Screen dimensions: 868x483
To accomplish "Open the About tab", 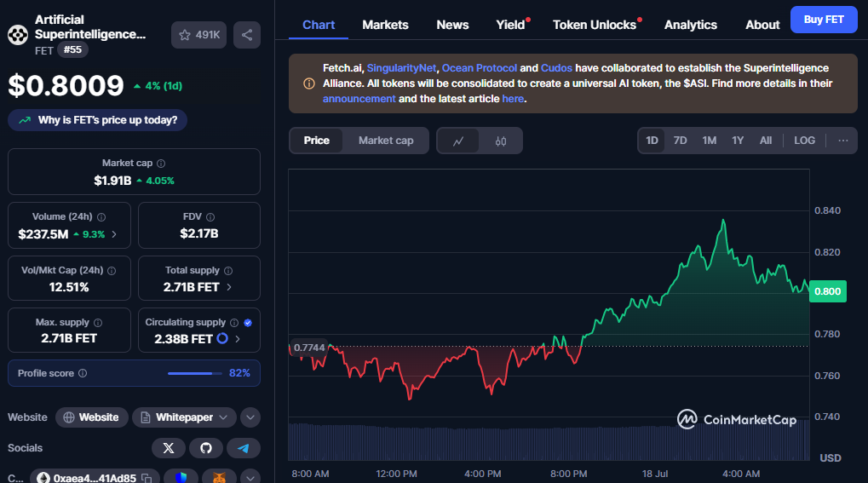I will [x=762, y=25].
